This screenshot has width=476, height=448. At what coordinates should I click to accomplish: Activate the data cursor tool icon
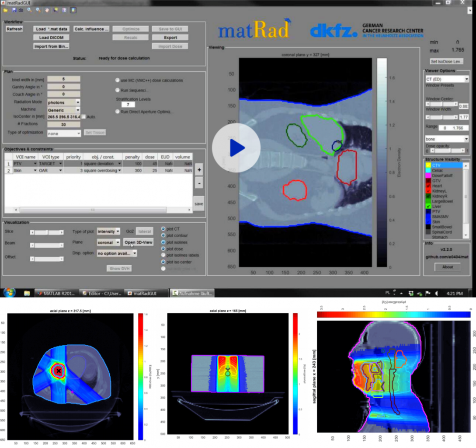56,10
